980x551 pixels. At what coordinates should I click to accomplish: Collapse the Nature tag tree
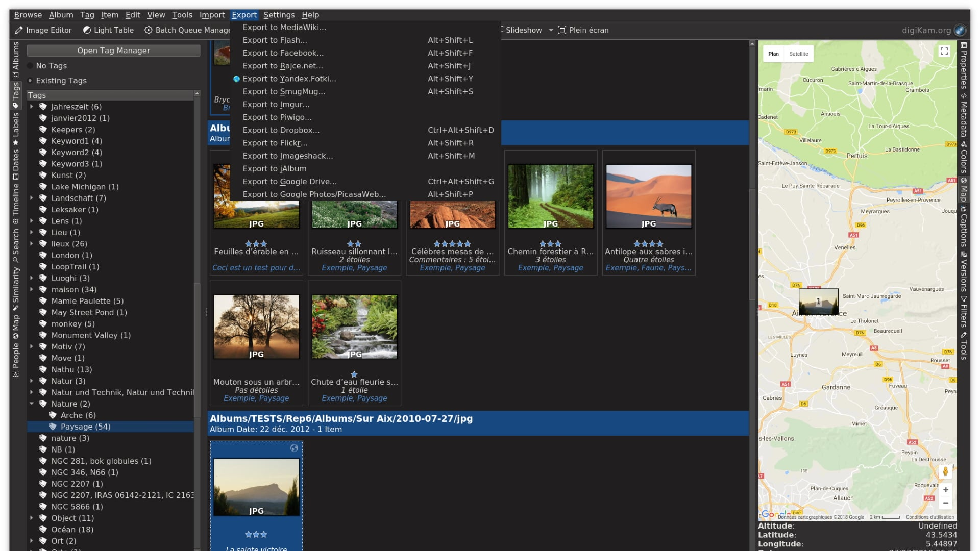[x=32, y=404]
